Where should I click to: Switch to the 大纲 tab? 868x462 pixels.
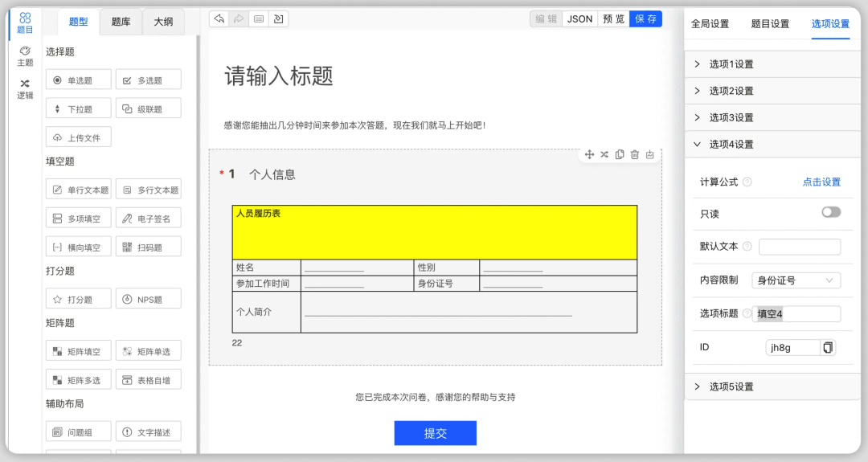[x=163, y=22]
